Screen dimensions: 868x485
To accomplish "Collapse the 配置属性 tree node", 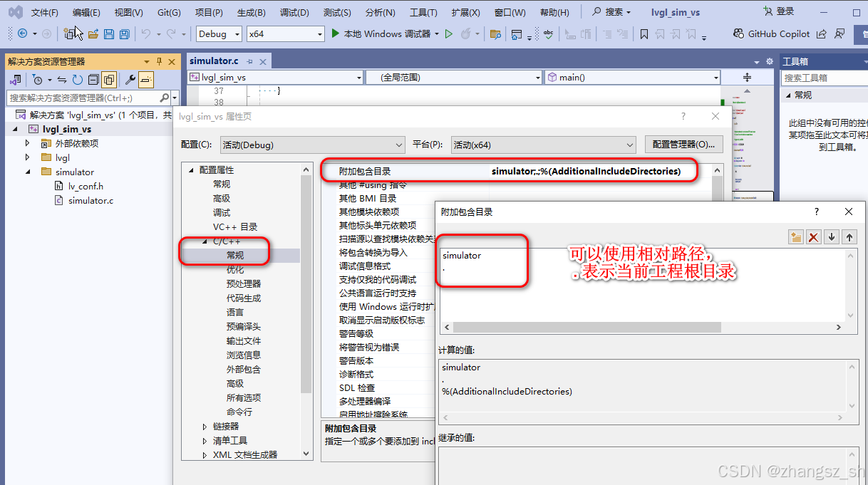I will tap(191, 170).
